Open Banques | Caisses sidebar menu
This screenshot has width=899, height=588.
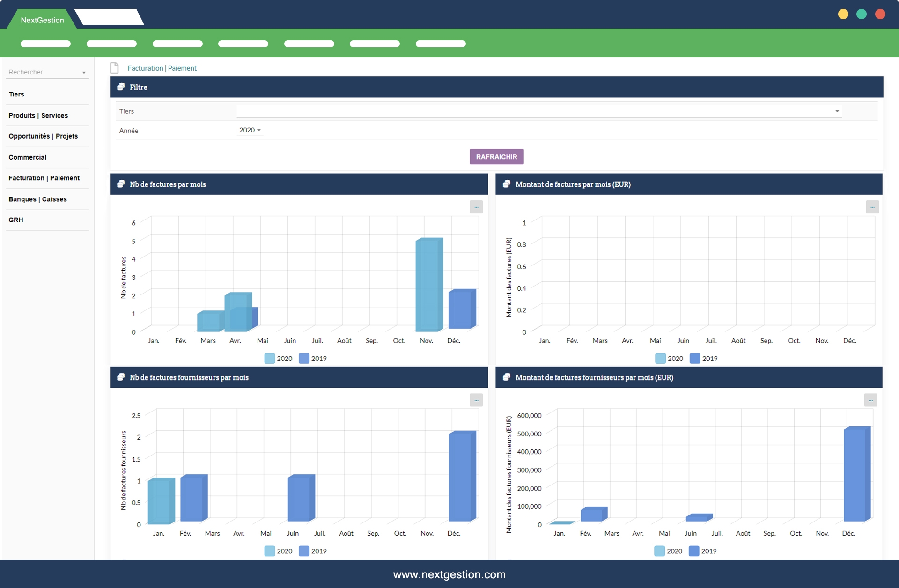point(37,199)
